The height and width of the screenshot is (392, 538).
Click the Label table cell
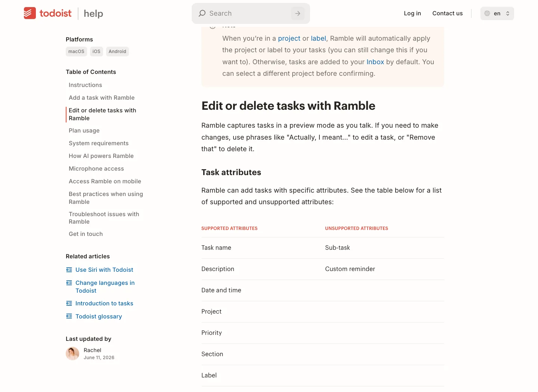[x=209, y=375]
